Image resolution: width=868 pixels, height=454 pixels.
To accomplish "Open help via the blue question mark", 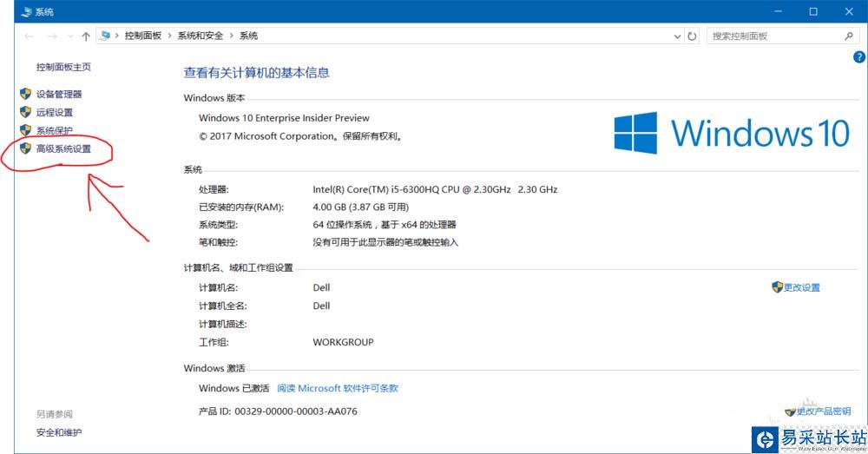I will click(x=859, y=56).
